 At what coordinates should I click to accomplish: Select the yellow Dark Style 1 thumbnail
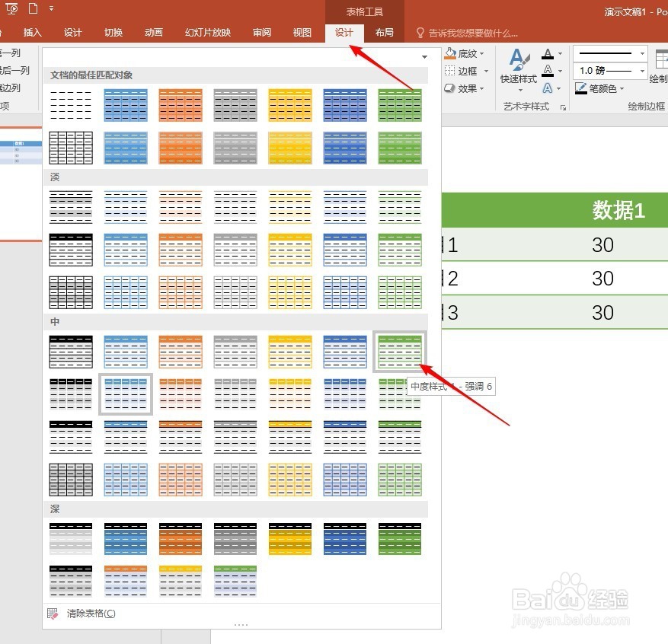tap(290, 539)
